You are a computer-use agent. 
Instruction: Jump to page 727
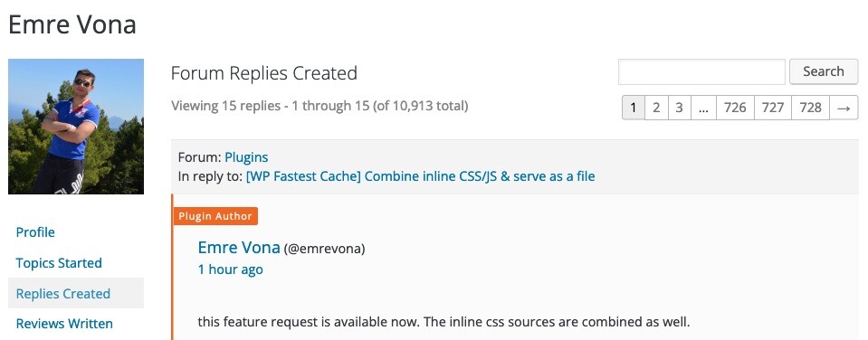click(x=773, y=108)
